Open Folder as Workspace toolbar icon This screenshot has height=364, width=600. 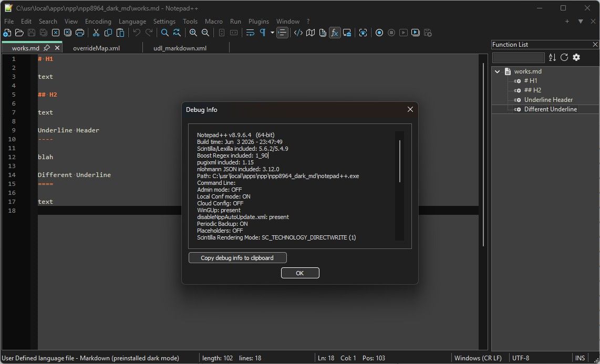347,33
